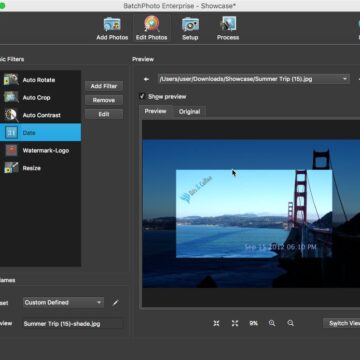Select the Auto Crop filter icon
360x360 pixels.
pyautogui.click(x=11, y=97)
